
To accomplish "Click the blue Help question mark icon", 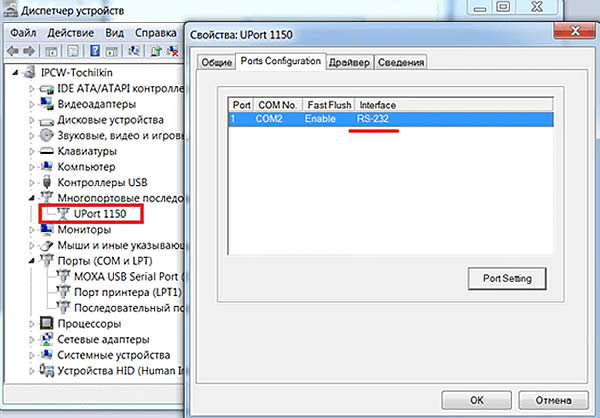I will click(x=95, y=51).
